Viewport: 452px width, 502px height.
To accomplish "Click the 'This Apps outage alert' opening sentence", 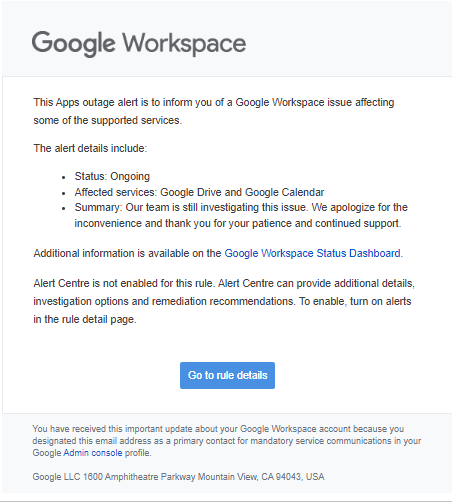I will pyautogui.click(x=214, y=111).
